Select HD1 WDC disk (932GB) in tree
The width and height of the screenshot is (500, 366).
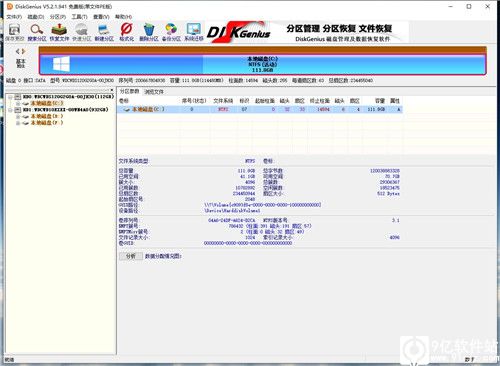[x=66, y=110]
